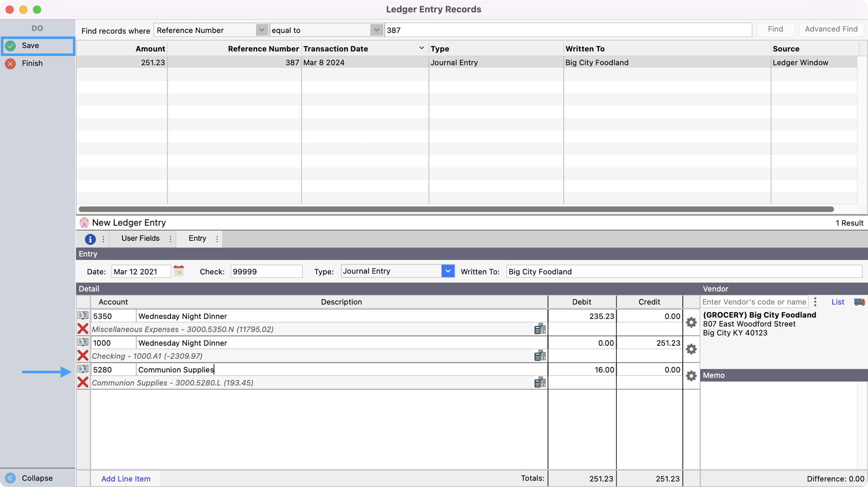Expand the Type Journal Entry dropdown
Image resolution: width=868 pixels, height=487 pixels.
448,271
